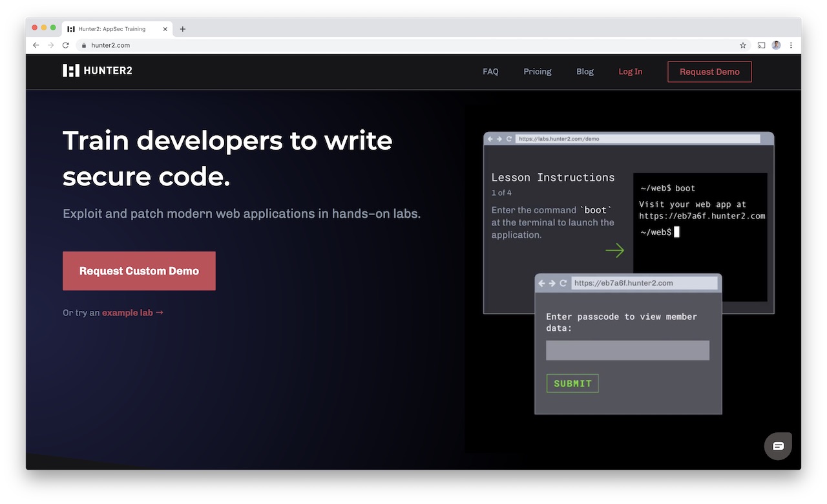Click the Log In link
The image size is (827, 504).
coord(630,72)
